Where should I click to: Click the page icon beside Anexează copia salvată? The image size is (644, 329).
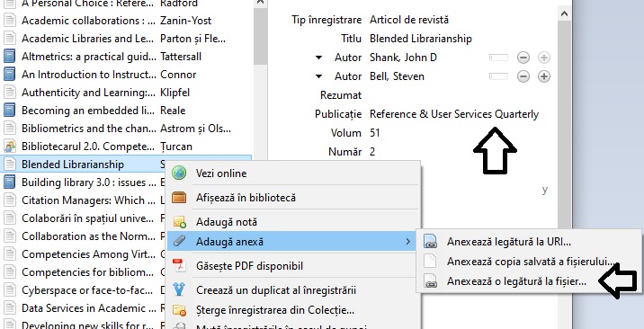430,261
